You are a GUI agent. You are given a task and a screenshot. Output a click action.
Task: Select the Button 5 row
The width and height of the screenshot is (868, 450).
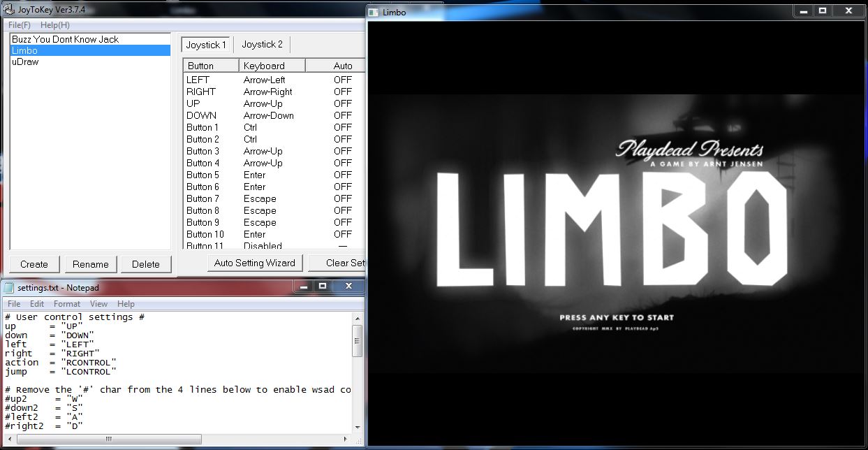point(274,175)
